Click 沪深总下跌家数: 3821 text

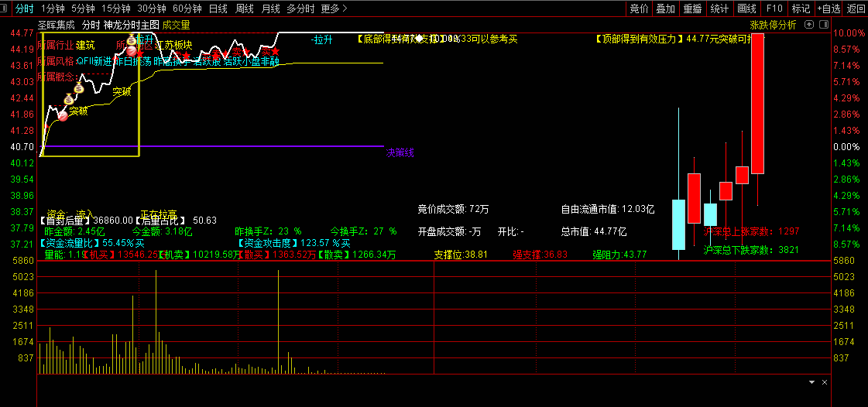point(751,250)
